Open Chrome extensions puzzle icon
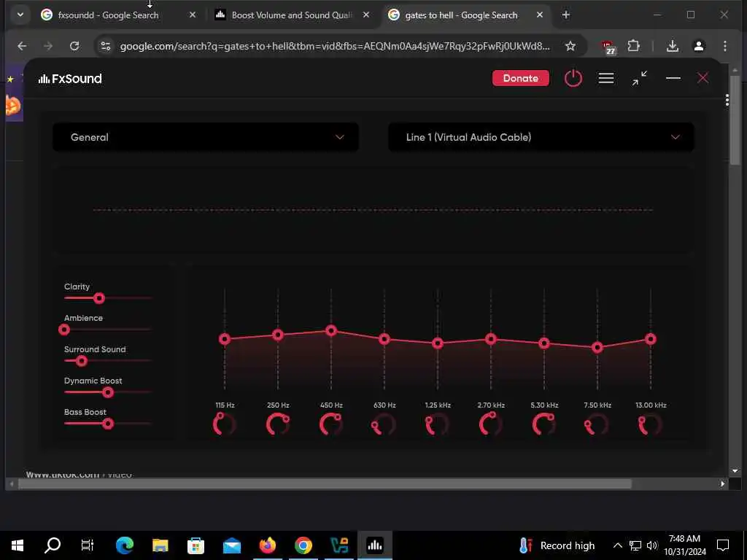The width and height of the screenshot is (747, 560). click(x=634, y=46)
